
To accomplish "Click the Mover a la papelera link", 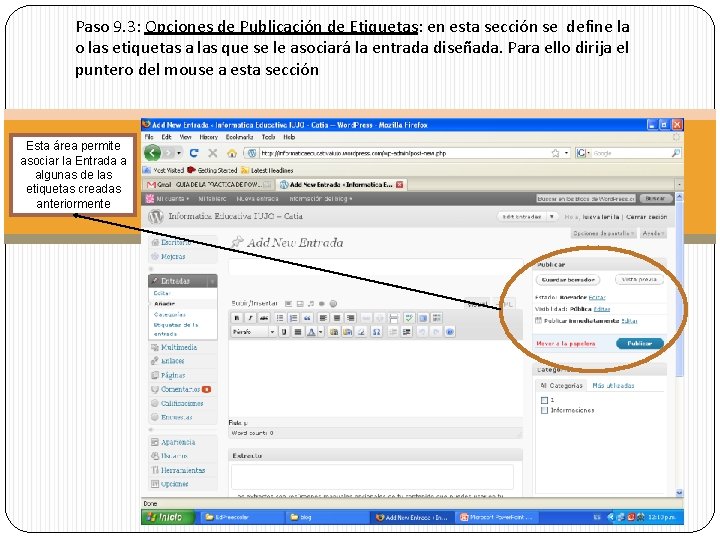I will pyautogui.click(x=566, y=343).
